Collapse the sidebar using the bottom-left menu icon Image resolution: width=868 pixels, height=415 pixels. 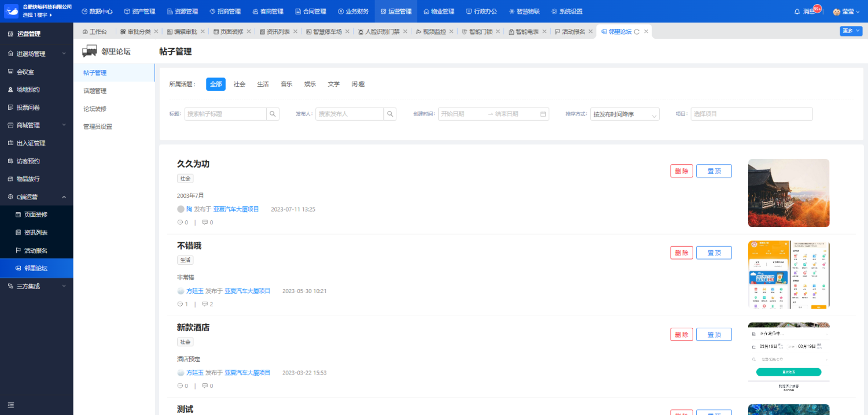point(10,405)
